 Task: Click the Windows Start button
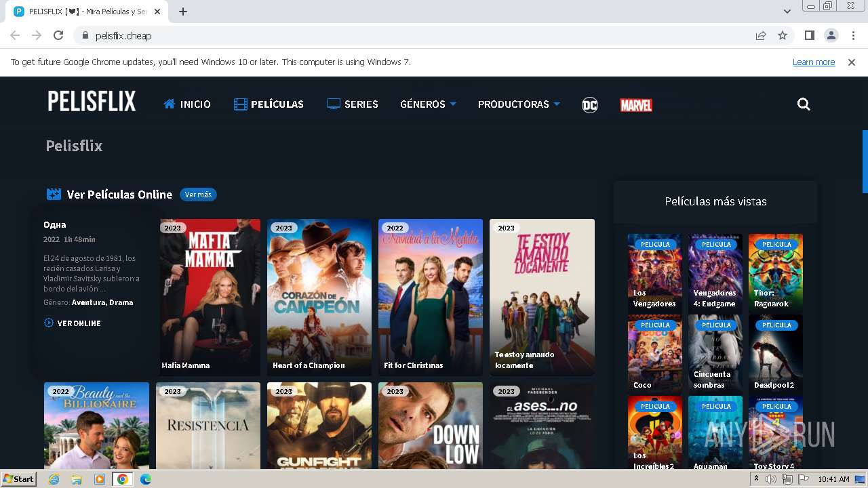pos(19,479)
